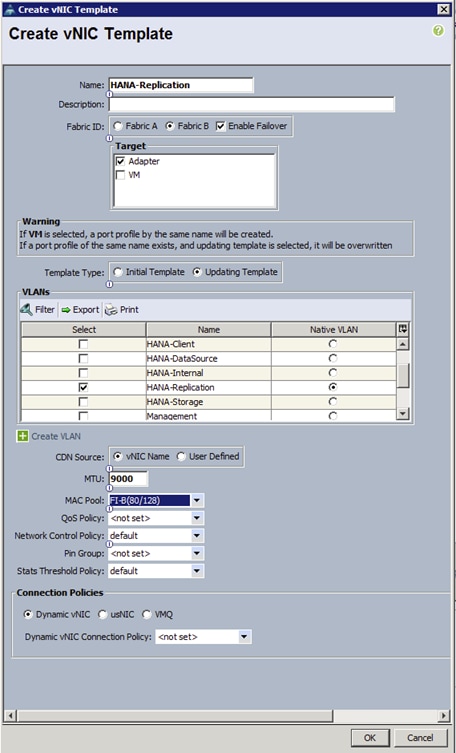The image size is (456, 753).
Task: Click the Create VLAN link
Action: pos(56,436)
